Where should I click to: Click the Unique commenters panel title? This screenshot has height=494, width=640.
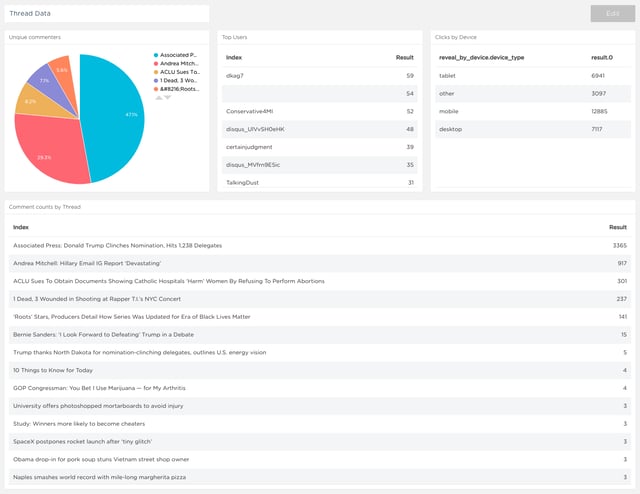(35, 37)
